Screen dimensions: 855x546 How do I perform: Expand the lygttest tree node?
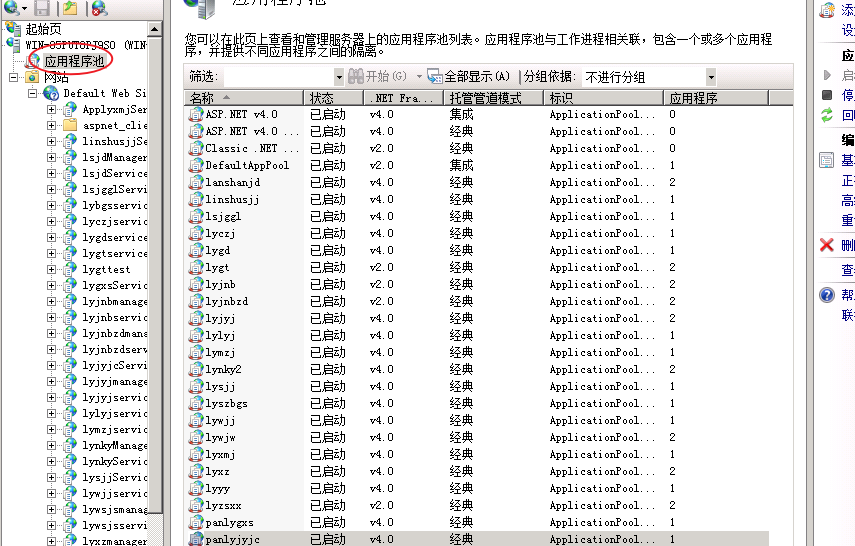[x=51, y=269]
